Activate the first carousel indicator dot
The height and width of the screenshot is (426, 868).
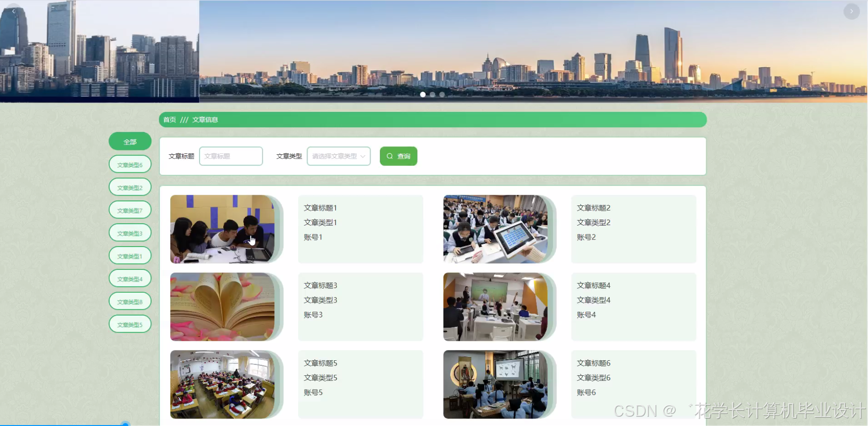pos(423,94)
